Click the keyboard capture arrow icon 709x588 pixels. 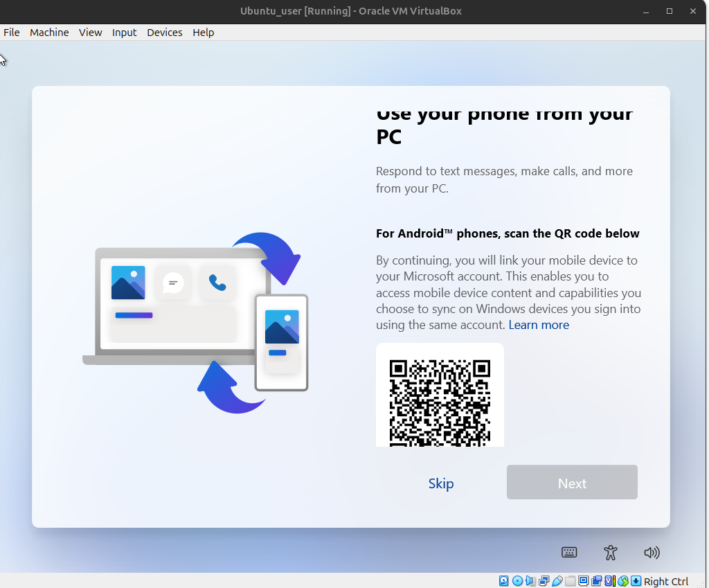click(636, 581)
